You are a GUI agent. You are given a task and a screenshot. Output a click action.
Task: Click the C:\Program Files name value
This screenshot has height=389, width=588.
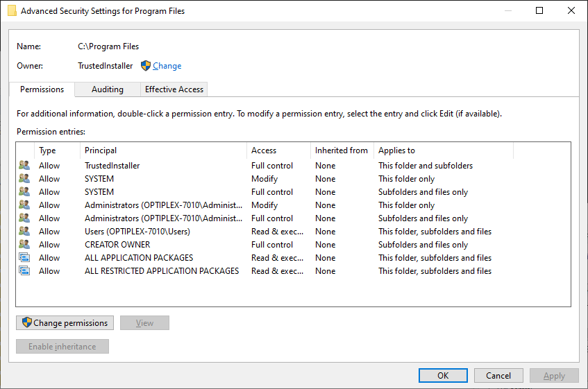(x=108, y=46)
